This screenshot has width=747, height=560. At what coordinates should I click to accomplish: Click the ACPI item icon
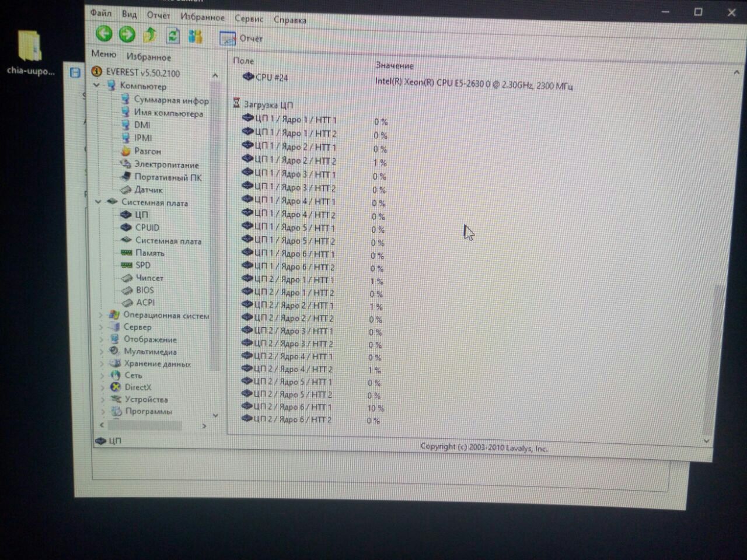click(x=127, y=302)
